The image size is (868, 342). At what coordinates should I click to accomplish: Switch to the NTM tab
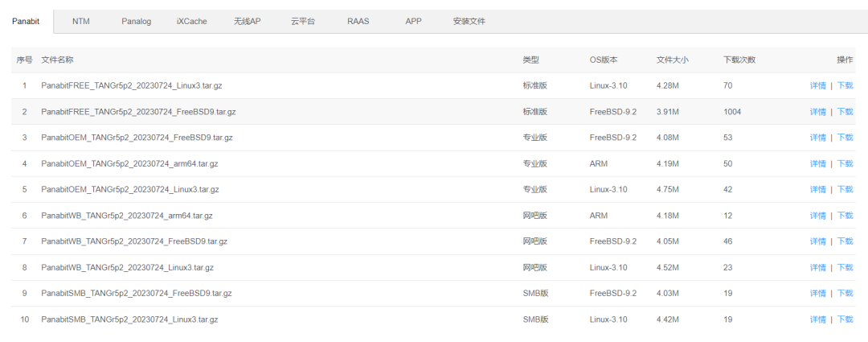(x=80, y=22)
